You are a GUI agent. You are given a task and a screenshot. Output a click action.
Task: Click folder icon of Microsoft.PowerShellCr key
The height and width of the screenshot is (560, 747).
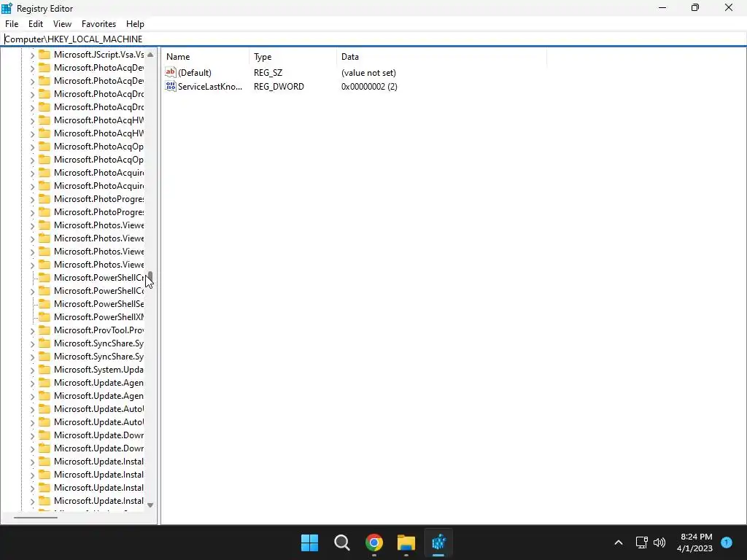[44, 278]
